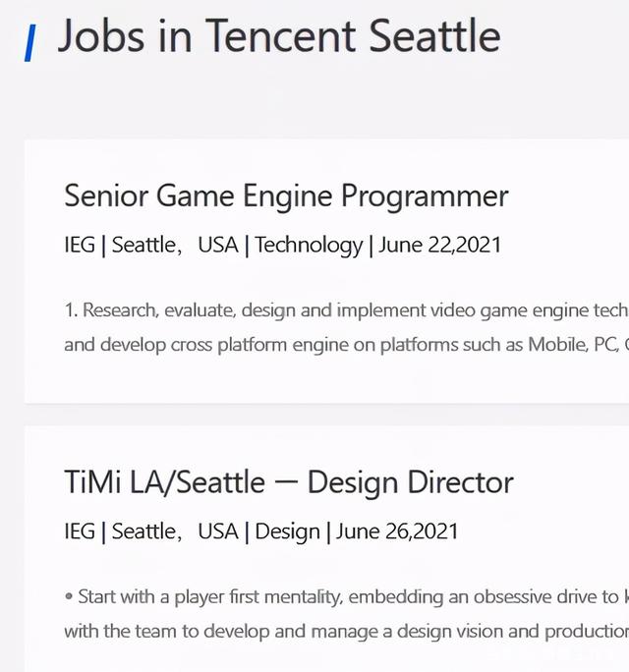
Task: Click the "and develop cross platform engine" line
Action: point(344,345)
